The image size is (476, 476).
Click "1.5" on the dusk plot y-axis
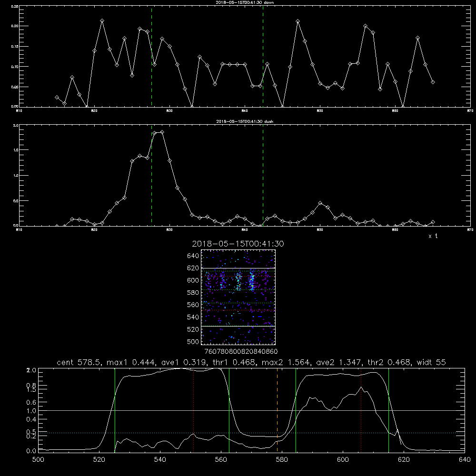(16, 150)
